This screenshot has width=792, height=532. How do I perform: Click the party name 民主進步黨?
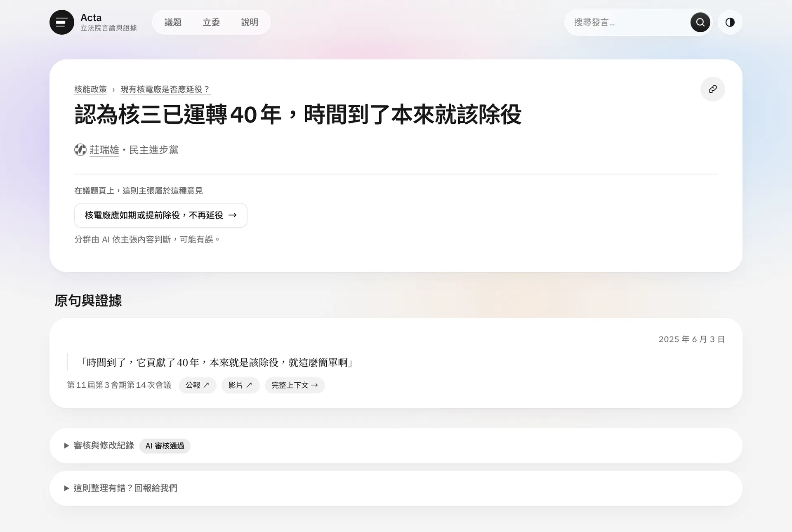[x=154, y=150]
